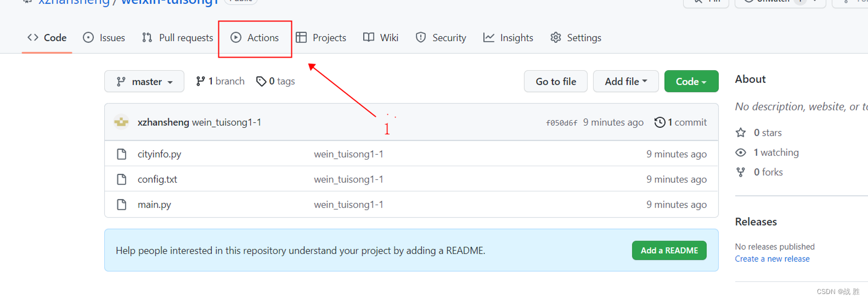The image size is (868, 300).
Task: Click the Go to file button
Action: pos(556,82)
